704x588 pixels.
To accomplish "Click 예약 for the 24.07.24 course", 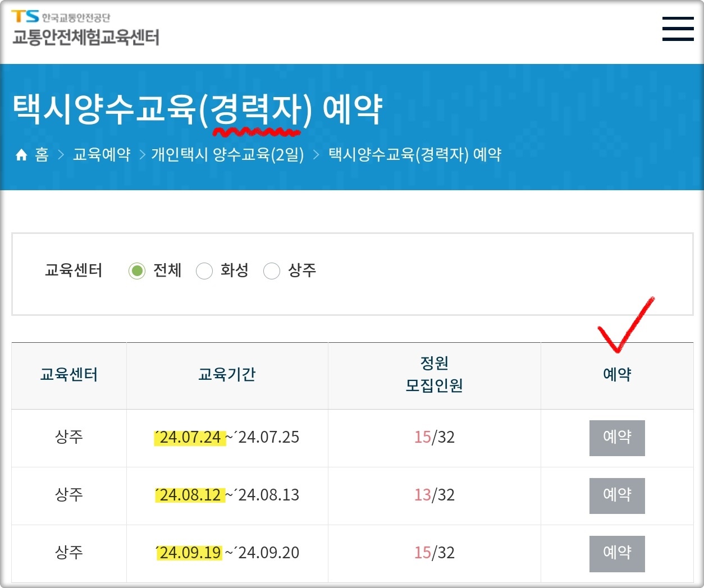I will [616, 438].
